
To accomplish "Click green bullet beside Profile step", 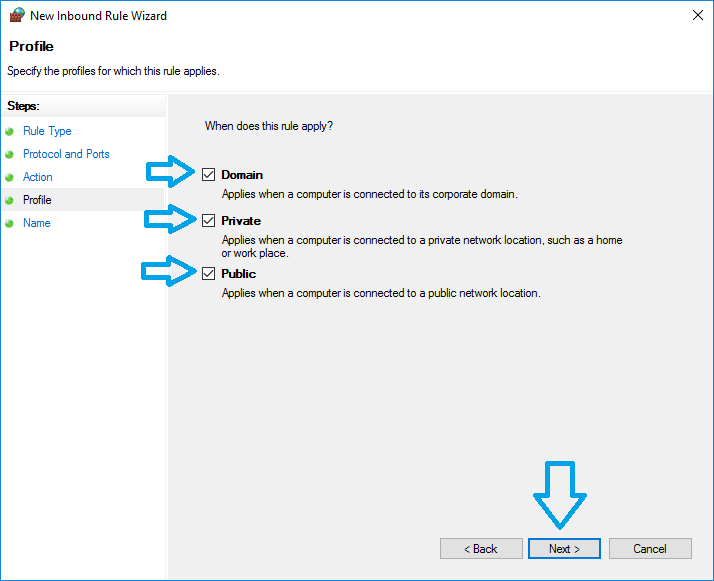I will click(10, 201).
